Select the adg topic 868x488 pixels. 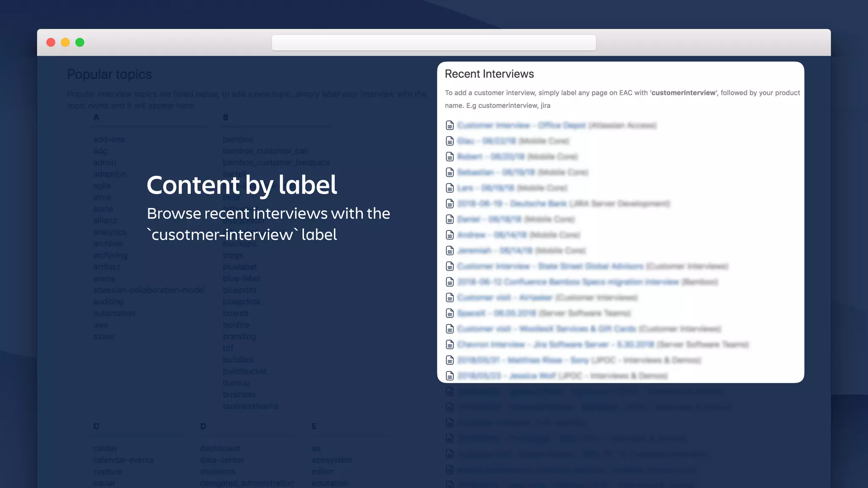(100, 151)
